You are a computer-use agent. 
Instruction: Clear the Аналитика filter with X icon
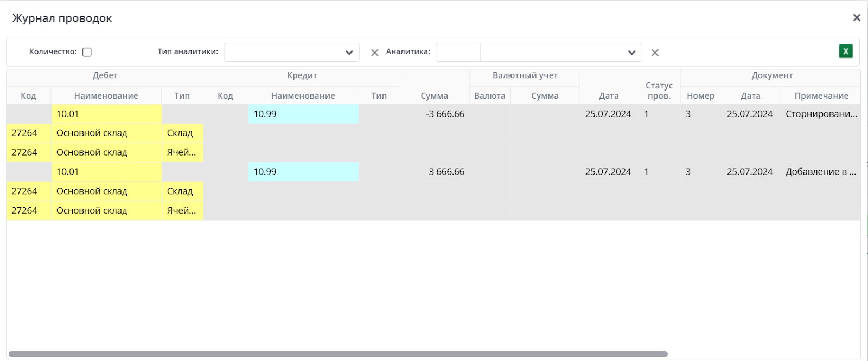[x=655, y=53]
